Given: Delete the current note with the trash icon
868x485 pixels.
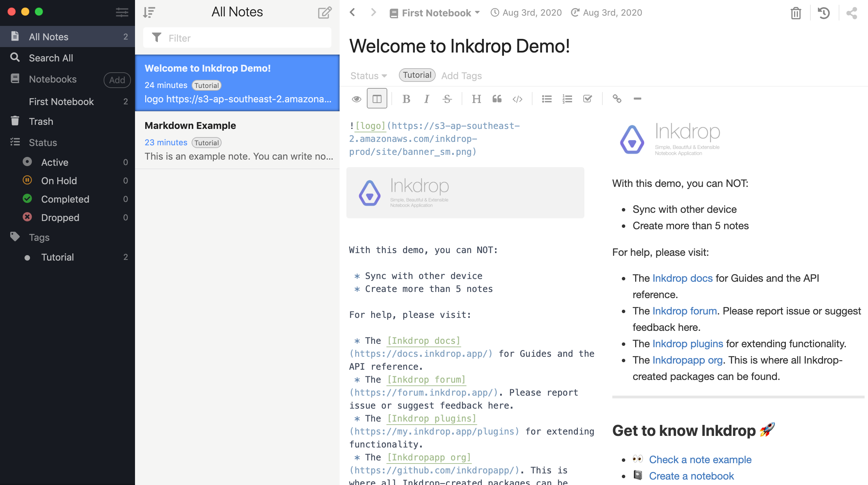Looking at the screenshot, I should coord(796,13).
